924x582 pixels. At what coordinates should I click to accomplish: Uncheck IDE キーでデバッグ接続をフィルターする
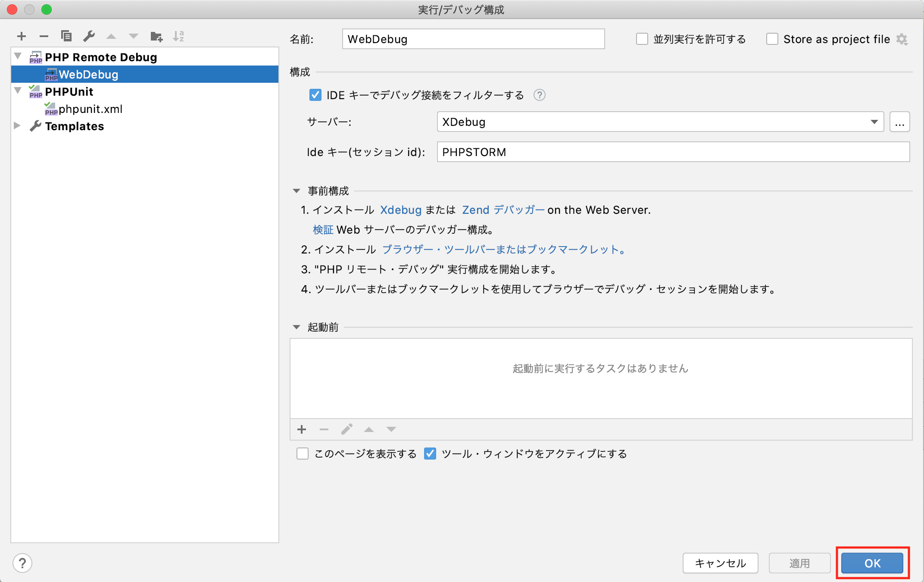click(x=315, y=95)
